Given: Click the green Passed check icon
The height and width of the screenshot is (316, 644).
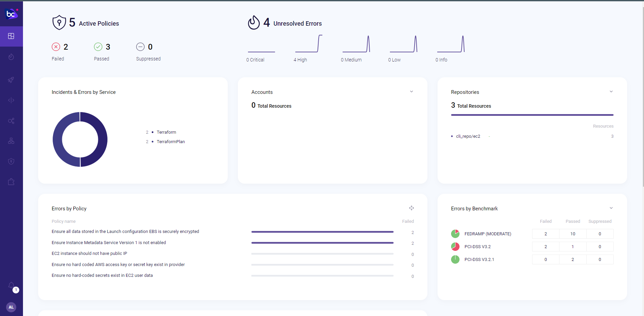Looking at the screenshot, I should (x=98, y=47).
